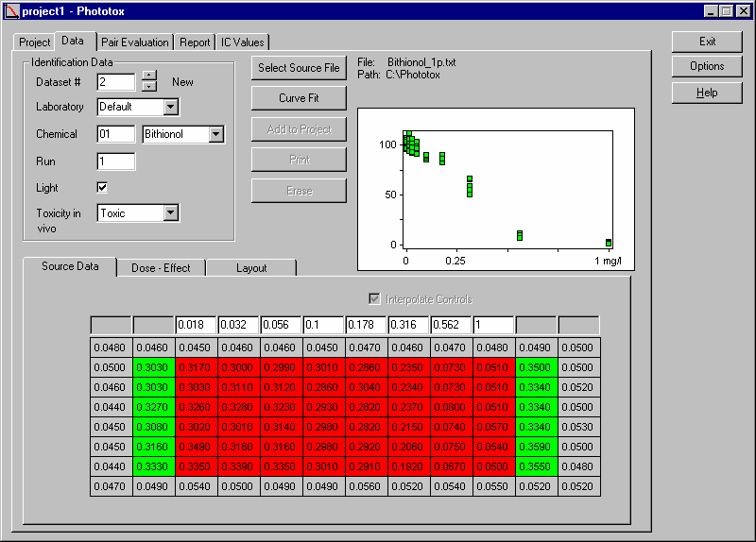Switch to the Pair Evaluation tab
756x542 pixels.
coord(135,42)
